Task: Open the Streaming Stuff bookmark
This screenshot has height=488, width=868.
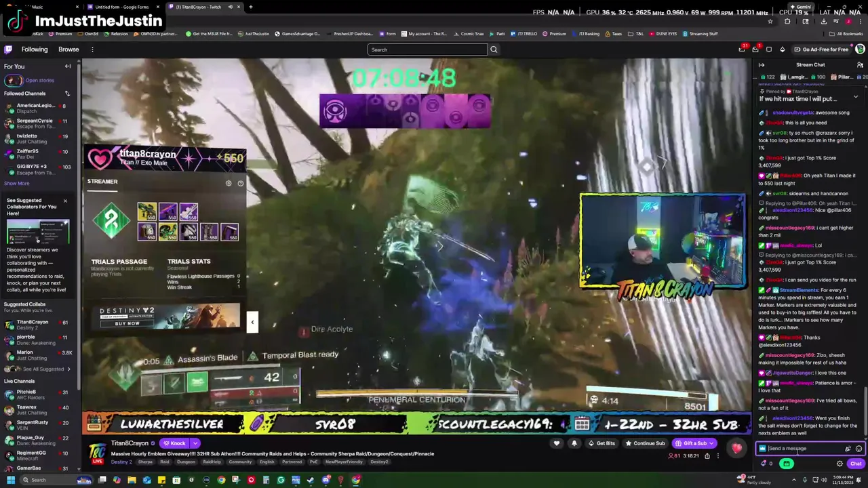Action: (x=700, y=34)
